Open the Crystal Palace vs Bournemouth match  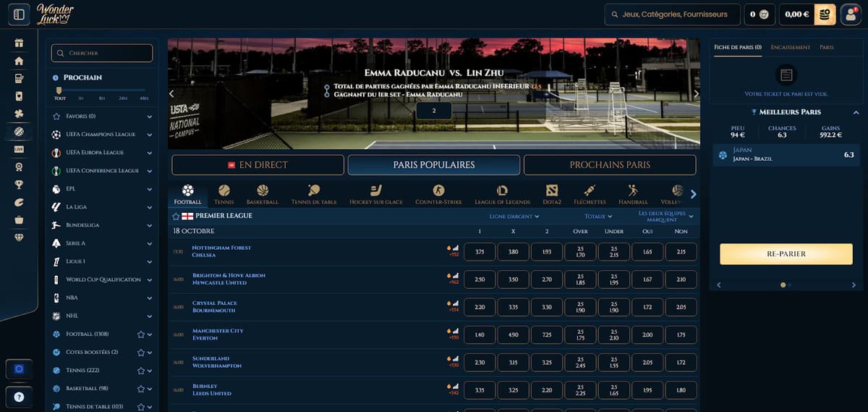pyautogui.click(x=215, y=307)
